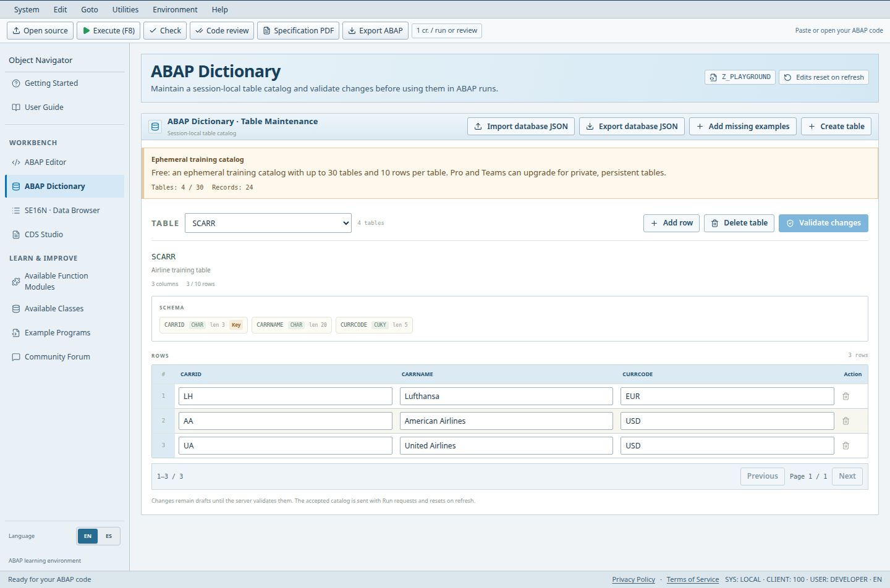Click the database icon beside Table Maintenance title
890x588 pixels.
click(155, 127)
